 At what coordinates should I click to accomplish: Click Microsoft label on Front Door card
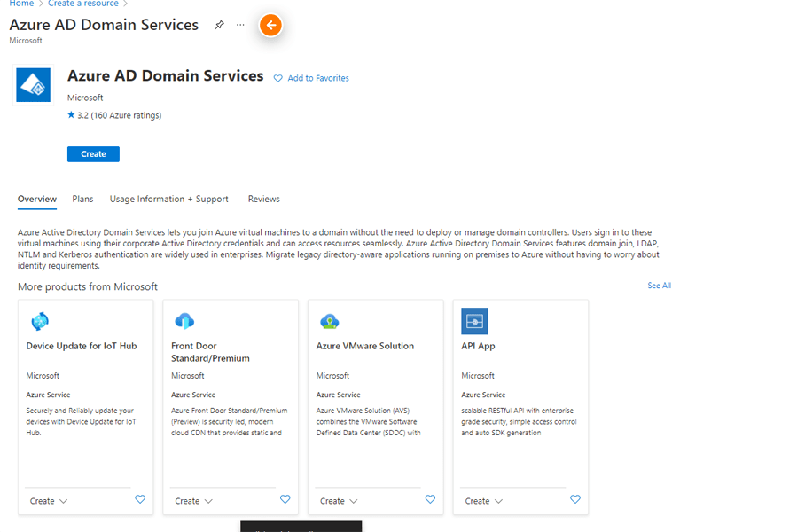point(188,376)
